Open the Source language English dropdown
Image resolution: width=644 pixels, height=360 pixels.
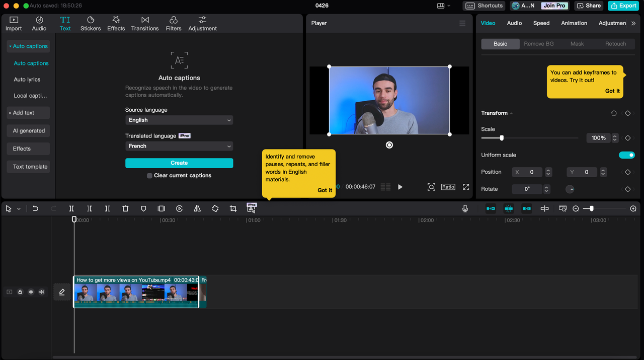coord(179,120)
